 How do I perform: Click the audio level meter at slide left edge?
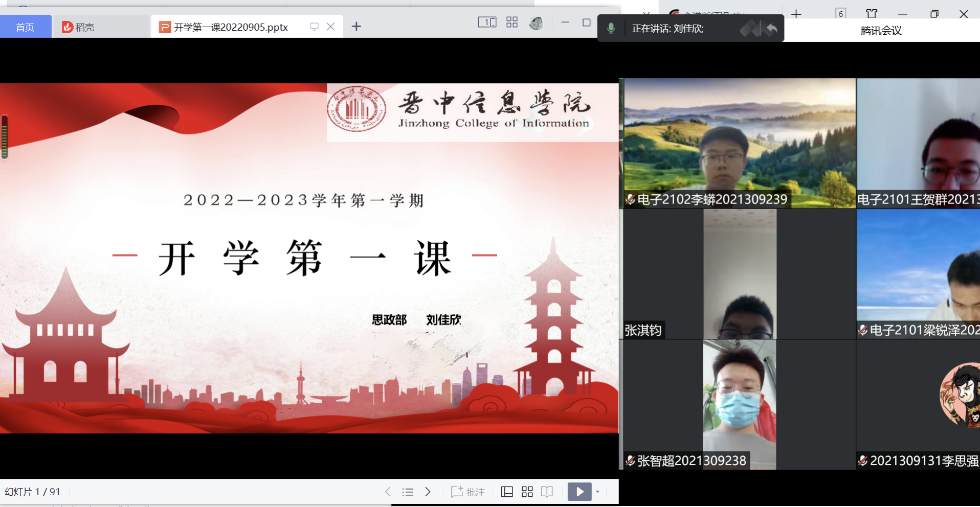[5, 137]
